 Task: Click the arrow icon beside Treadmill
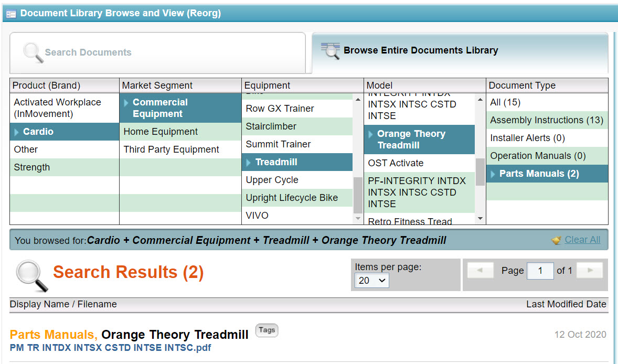click(x=248, y=162)
